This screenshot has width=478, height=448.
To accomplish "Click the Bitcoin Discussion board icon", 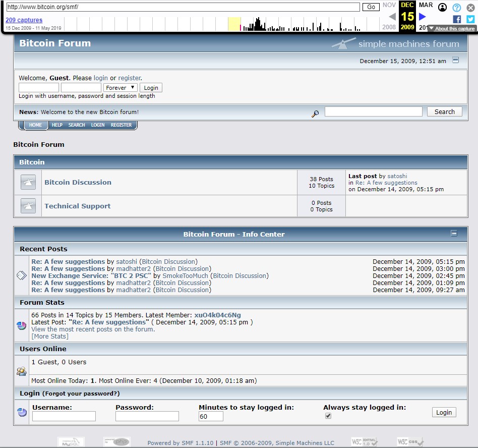I will click(x=28, y=182).
